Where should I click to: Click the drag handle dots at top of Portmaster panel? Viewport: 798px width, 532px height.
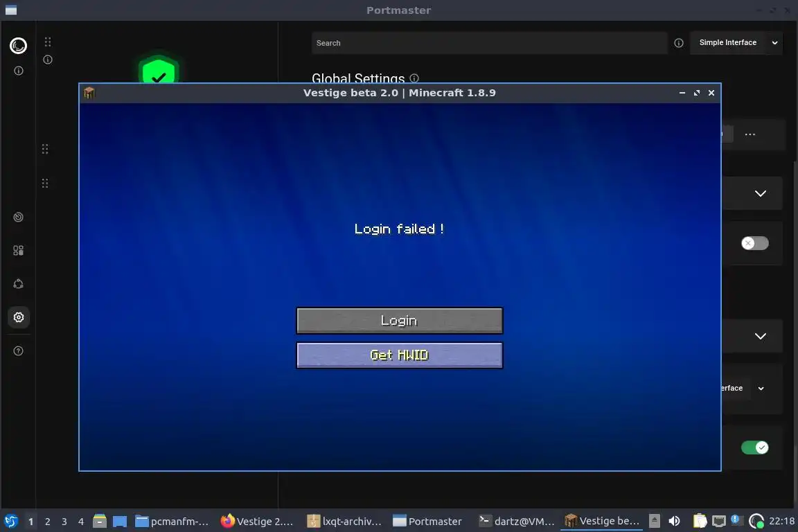[48, 42]
